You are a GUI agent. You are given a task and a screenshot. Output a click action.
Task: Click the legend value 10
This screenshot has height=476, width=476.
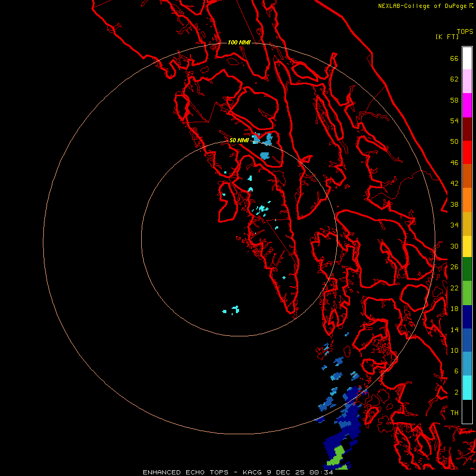454,351
